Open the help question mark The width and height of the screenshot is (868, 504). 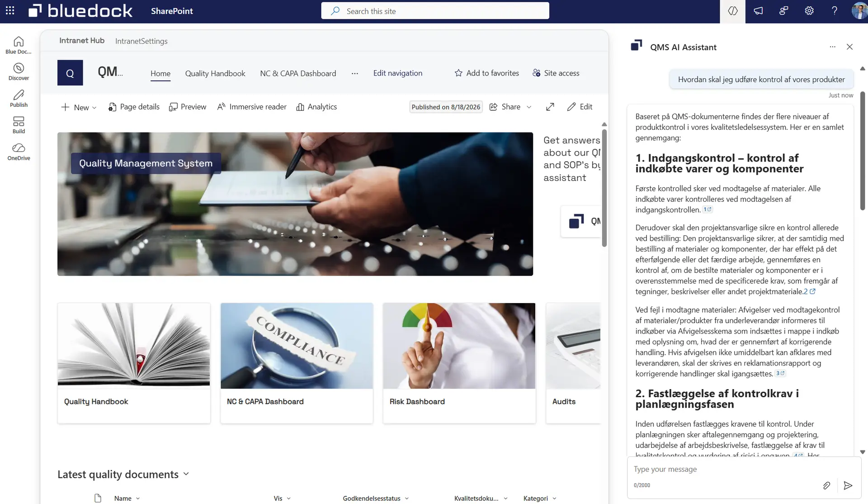point(835,11)
